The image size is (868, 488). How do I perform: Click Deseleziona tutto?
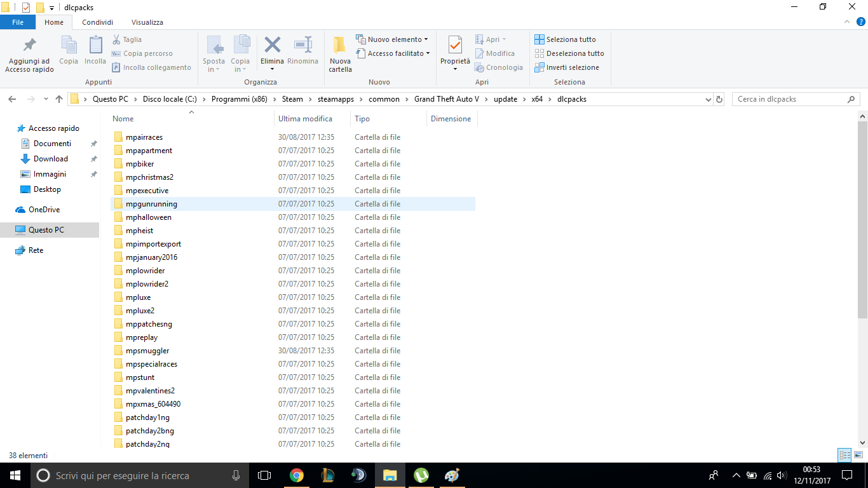[569, 53]
